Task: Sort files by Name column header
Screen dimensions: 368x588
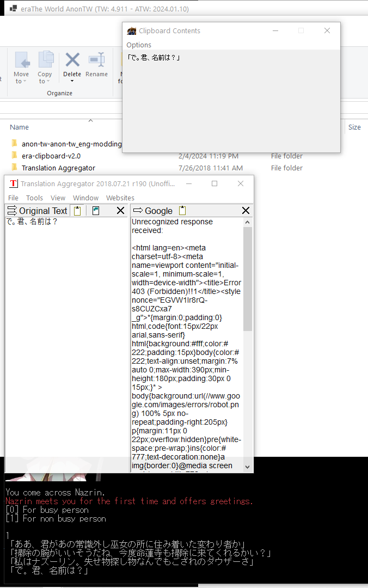Action: click(x=20, y=127)
